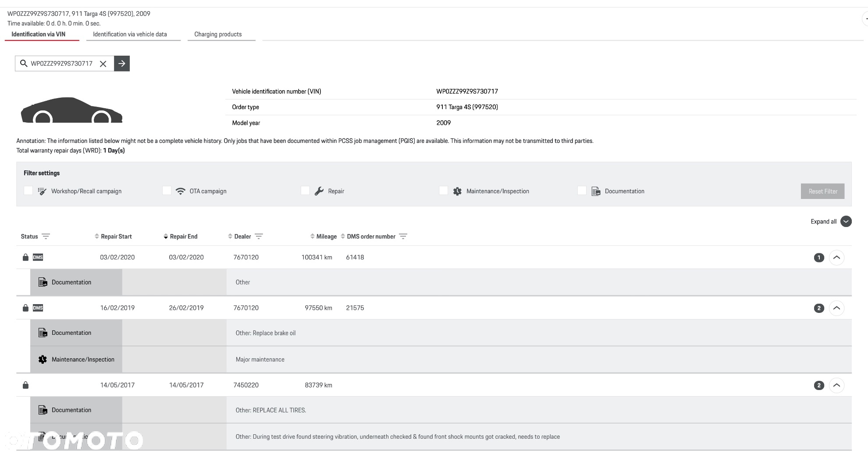Open Status column filter icon

click(x=46, y=237)
